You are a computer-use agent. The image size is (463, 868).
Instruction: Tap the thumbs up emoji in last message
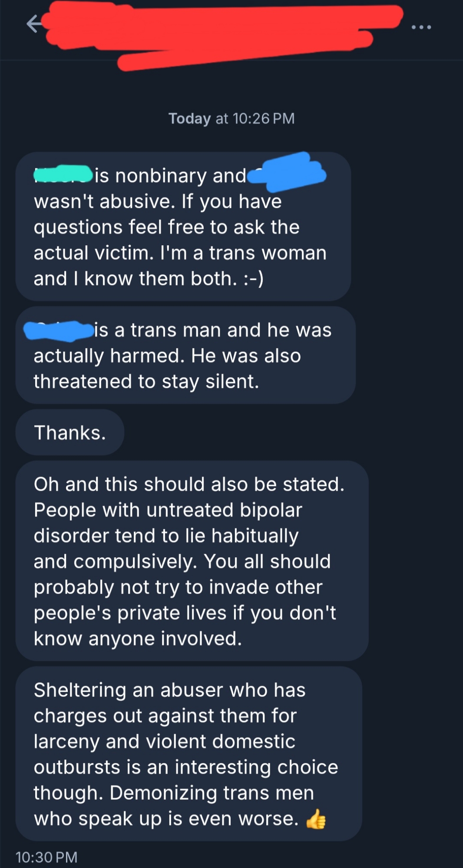pos(316,819)
